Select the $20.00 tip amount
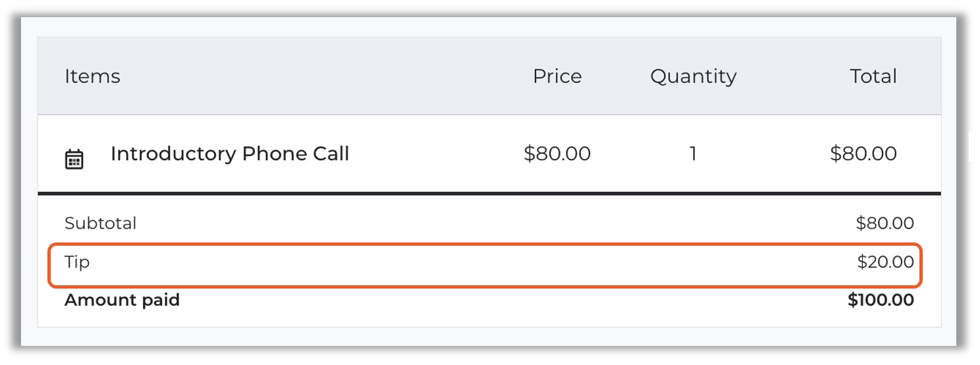The width and height of the screenshot is (980, 365). pos(885,262)
